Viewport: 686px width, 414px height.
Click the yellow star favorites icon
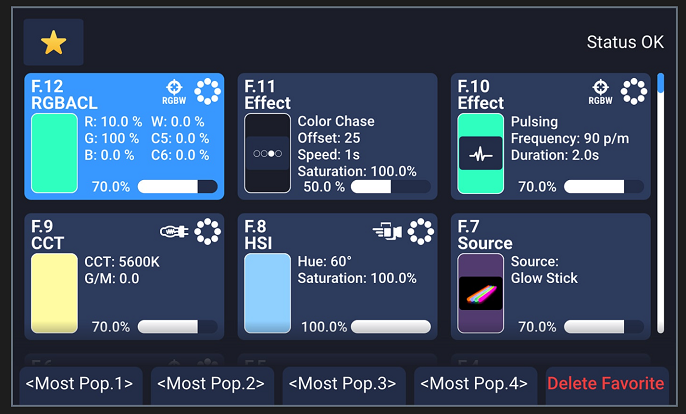pos(53,42)
